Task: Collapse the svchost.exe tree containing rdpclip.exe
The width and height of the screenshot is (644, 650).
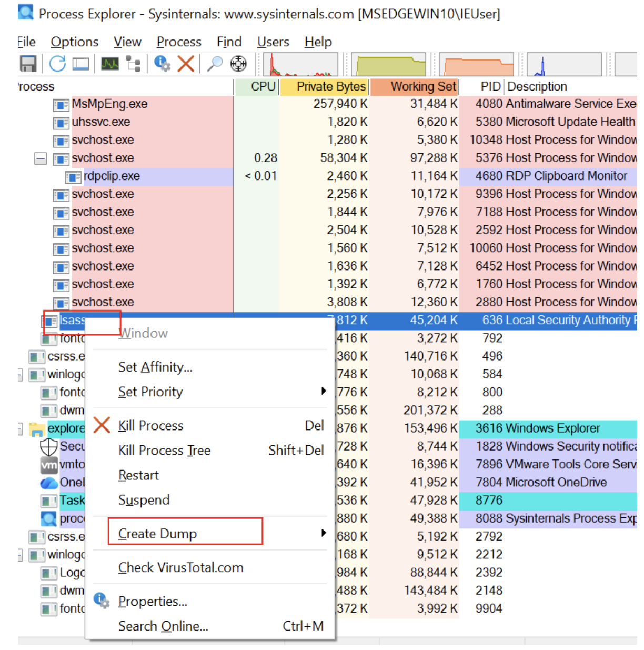Action: coord(41,158)
